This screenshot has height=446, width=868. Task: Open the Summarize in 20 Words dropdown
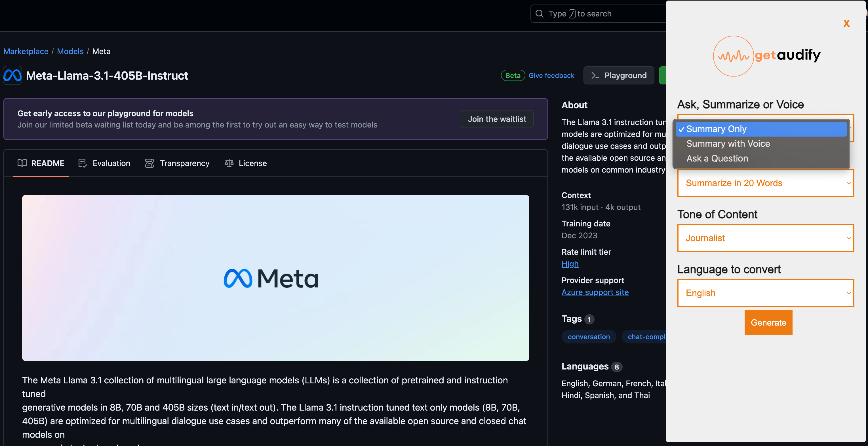766,183
